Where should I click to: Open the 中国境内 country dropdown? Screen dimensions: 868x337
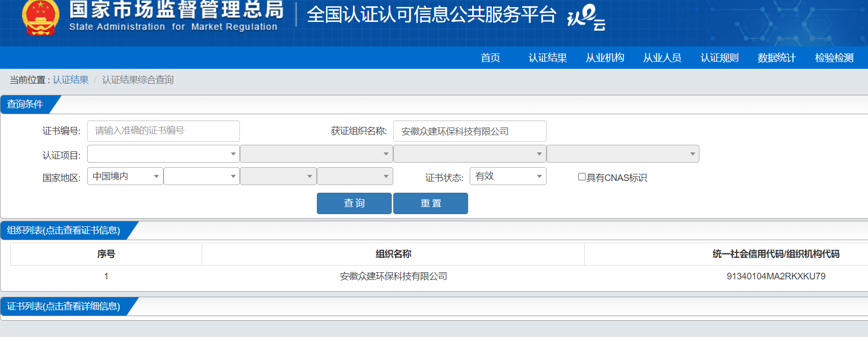[x=125, y=176]
